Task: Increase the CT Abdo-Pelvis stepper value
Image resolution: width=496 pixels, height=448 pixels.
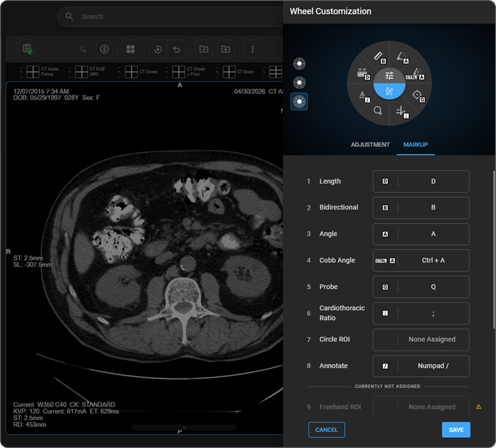Action: [x=21, y=68]
